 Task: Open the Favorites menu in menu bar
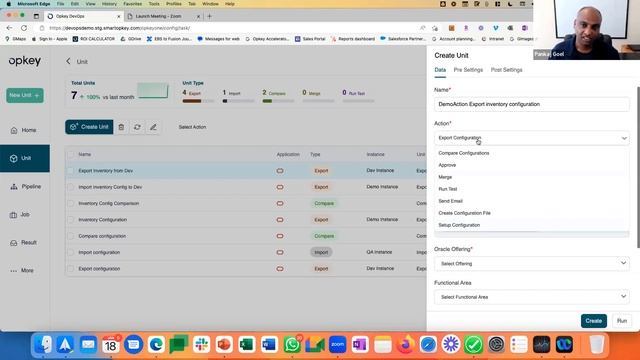133,4
